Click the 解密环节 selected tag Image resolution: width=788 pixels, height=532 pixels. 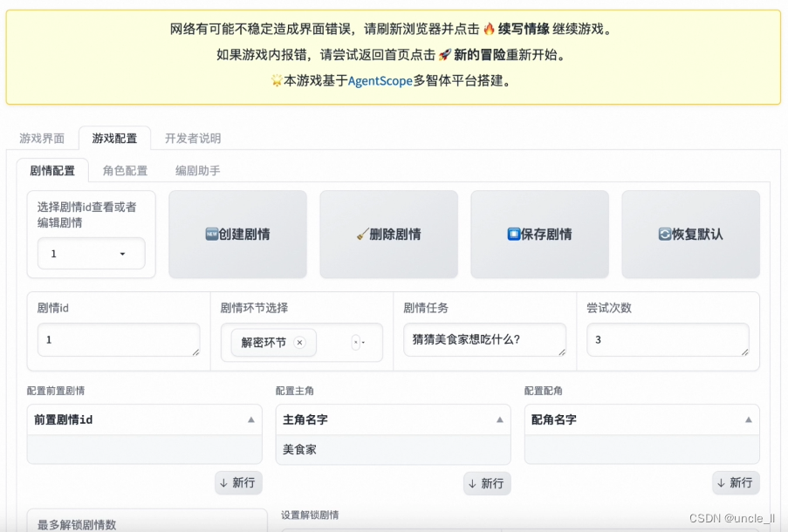(273, 343)
